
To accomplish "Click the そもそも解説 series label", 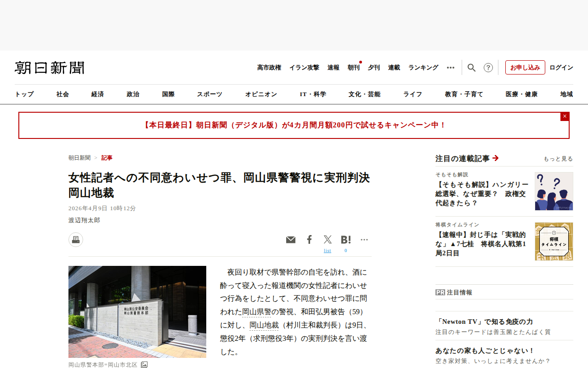I will pyautogui.click(x=452, y=175).
